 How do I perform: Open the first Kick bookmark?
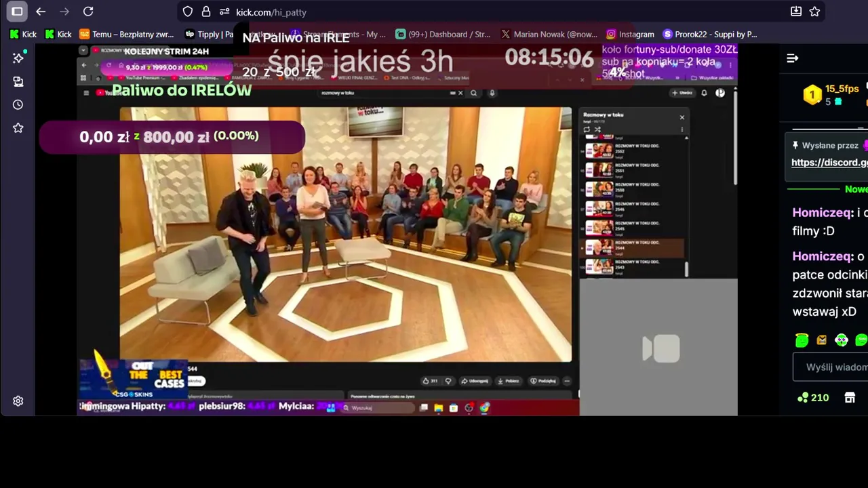click(23, 34)
